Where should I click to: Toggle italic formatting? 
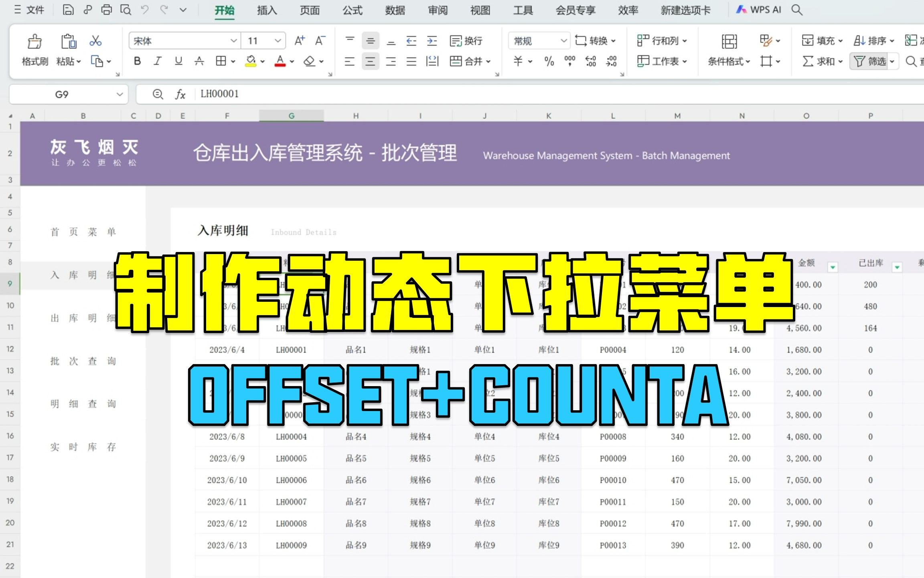tap(158, 61)
